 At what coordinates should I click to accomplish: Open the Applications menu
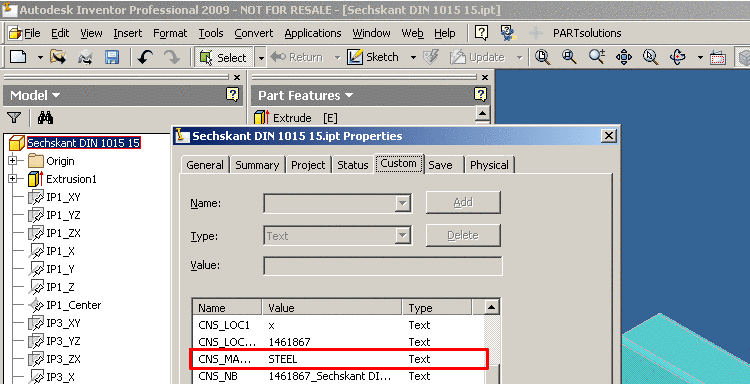click(x=313, y=33)
